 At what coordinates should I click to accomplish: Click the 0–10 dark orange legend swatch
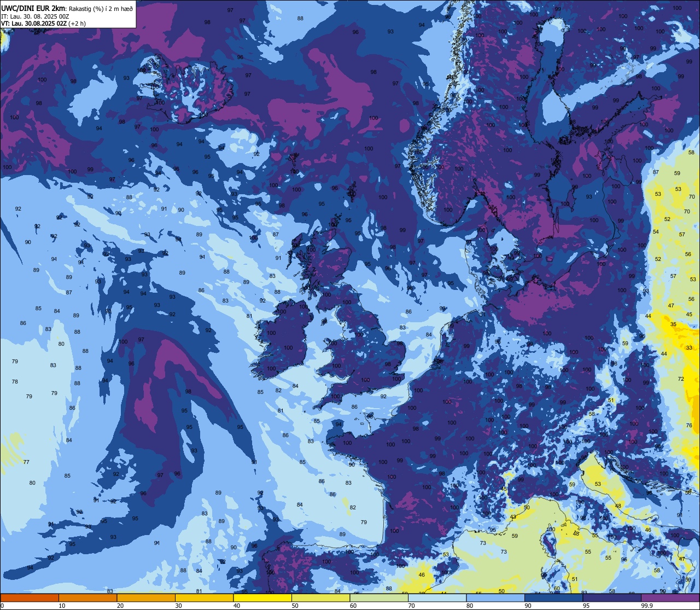[30, 597]
